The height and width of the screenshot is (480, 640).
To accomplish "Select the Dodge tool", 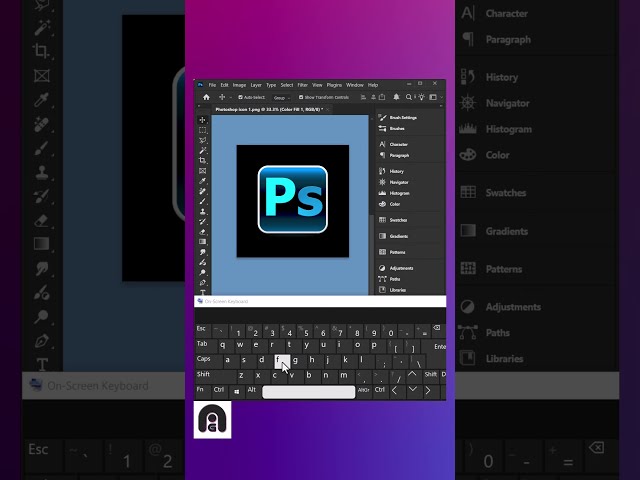I will (x=202, y=272).
